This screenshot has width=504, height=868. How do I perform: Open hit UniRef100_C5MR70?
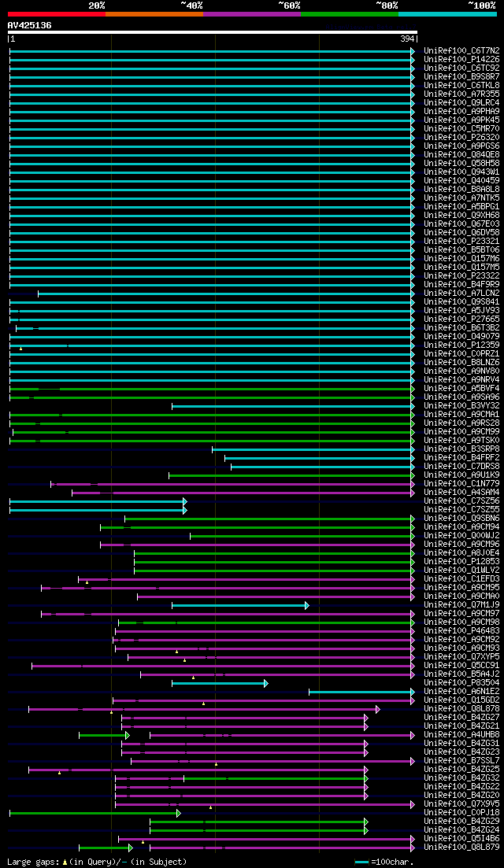coord(461,129)
